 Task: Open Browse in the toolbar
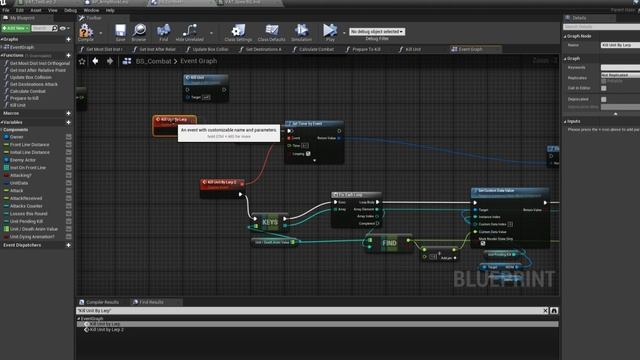(x=139, y=32)
